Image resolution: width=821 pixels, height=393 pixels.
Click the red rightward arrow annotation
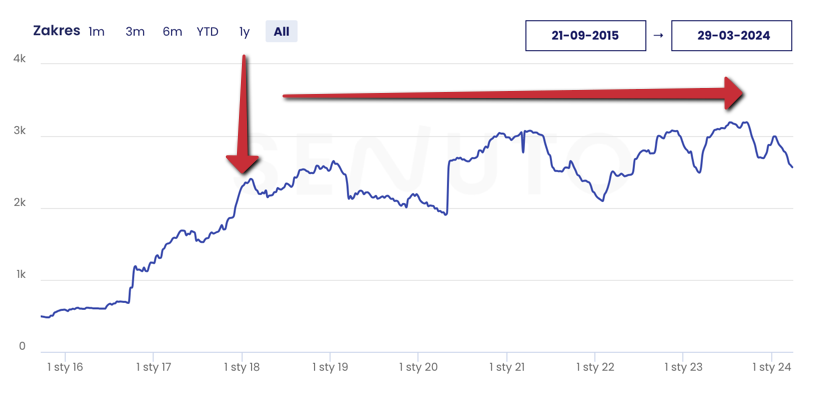514,94
